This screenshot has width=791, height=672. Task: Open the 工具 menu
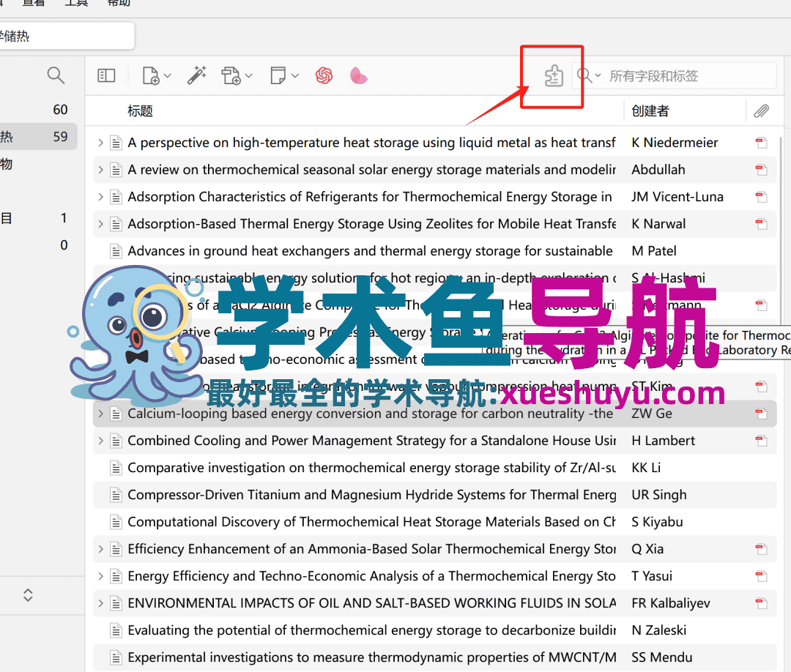tap(76, 4)
